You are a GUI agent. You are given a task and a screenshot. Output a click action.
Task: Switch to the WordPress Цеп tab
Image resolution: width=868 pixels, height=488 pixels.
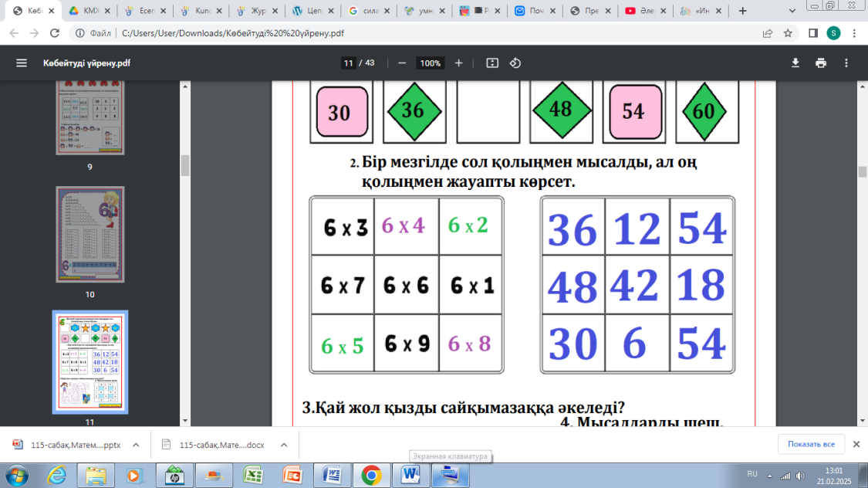312,11
